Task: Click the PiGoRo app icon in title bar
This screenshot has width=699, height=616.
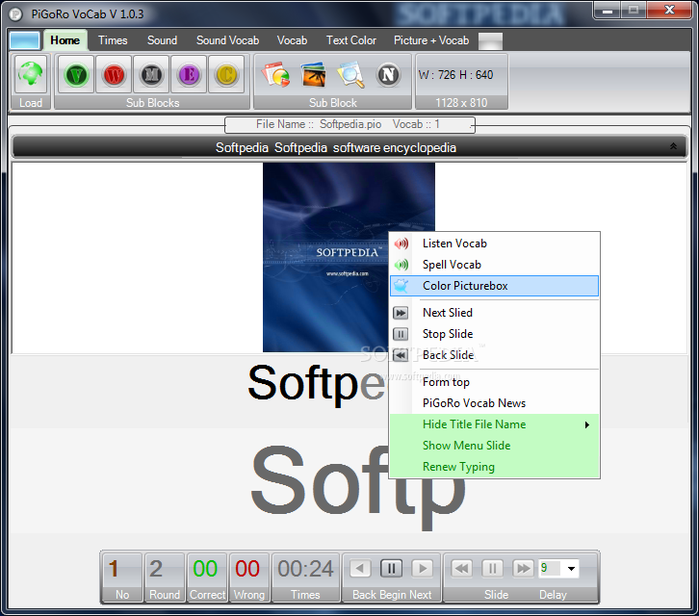Action: pos(15,14)
